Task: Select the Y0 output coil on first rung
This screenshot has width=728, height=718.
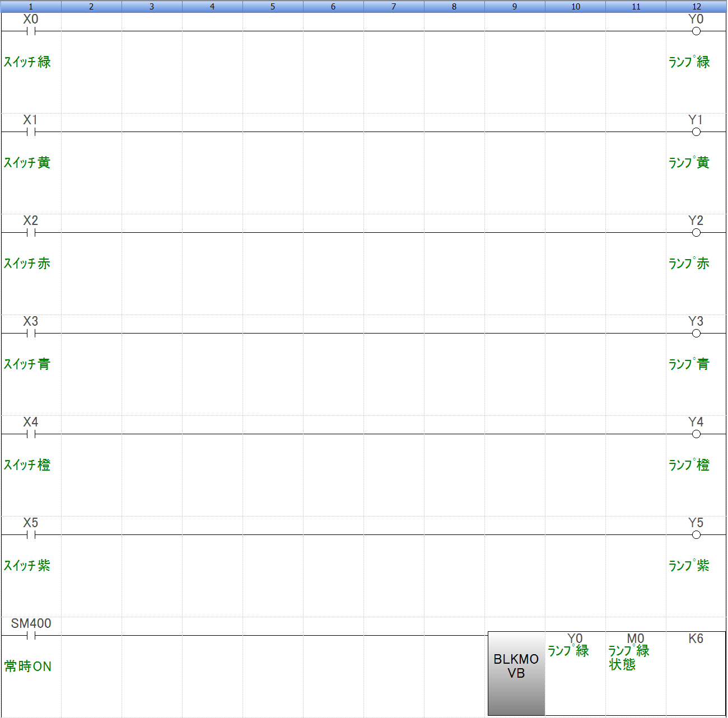Action: [x=696, y=31]
